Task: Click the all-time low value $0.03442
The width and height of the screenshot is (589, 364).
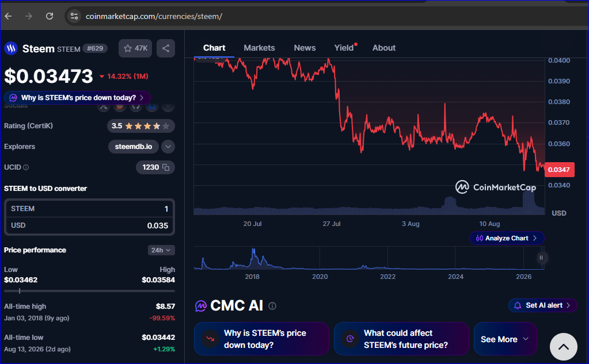Action: click(158, 338)
